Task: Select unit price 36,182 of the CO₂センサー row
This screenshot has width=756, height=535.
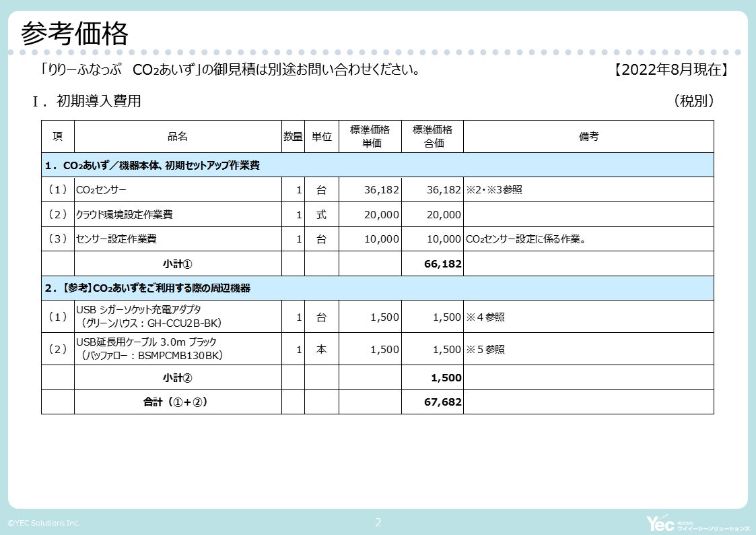Action: (382, 190)
